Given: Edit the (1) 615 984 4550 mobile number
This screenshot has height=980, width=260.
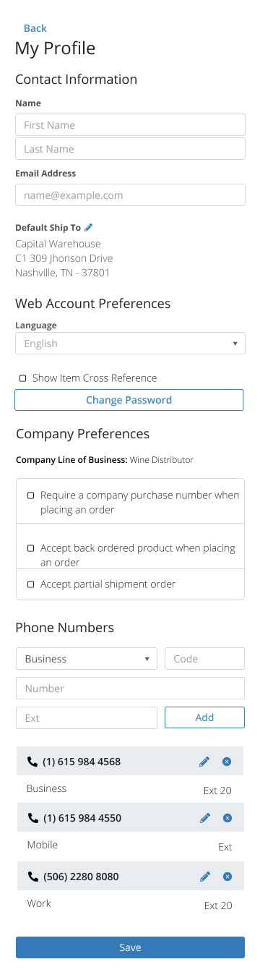Looking at the screenshot, I should click(x=204, y=818).
